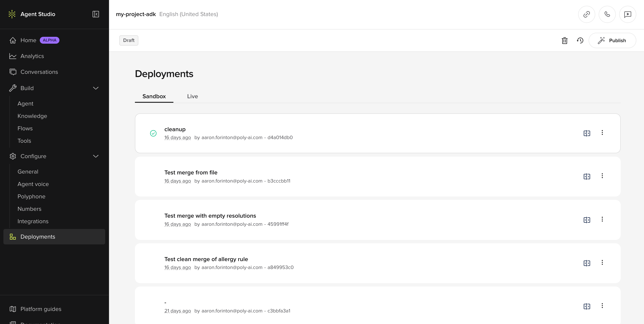
Task: Go to the Agent page
Action: (x=25, y=104)
